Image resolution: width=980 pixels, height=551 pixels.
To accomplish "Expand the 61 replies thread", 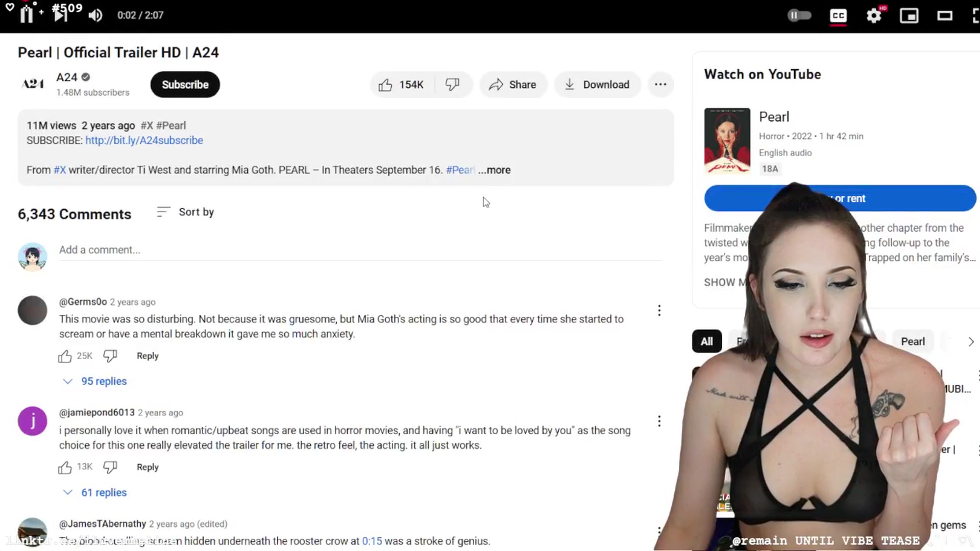I will [95, 492].
